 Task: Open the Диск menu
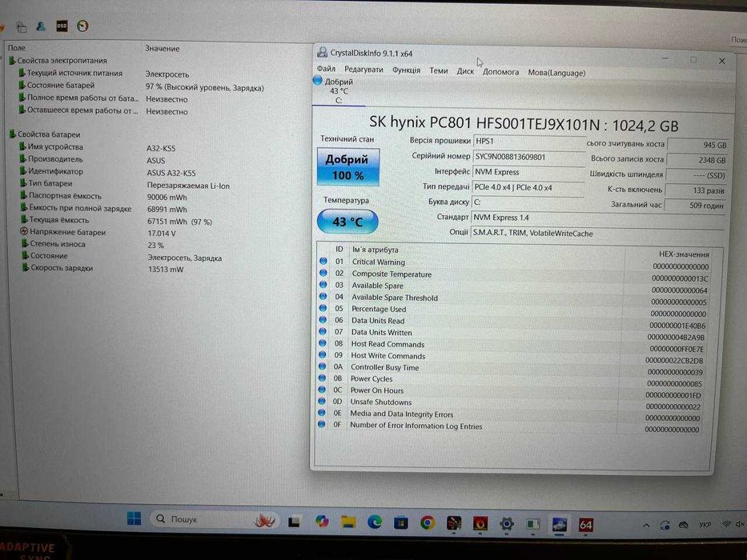tap(465, 71)
